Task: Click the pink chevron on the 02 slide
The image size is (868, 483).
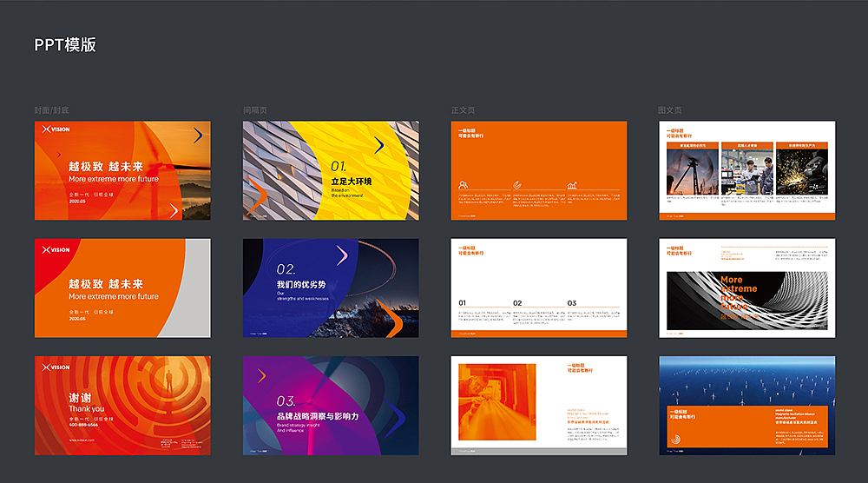Action: (x=343, y=255)
